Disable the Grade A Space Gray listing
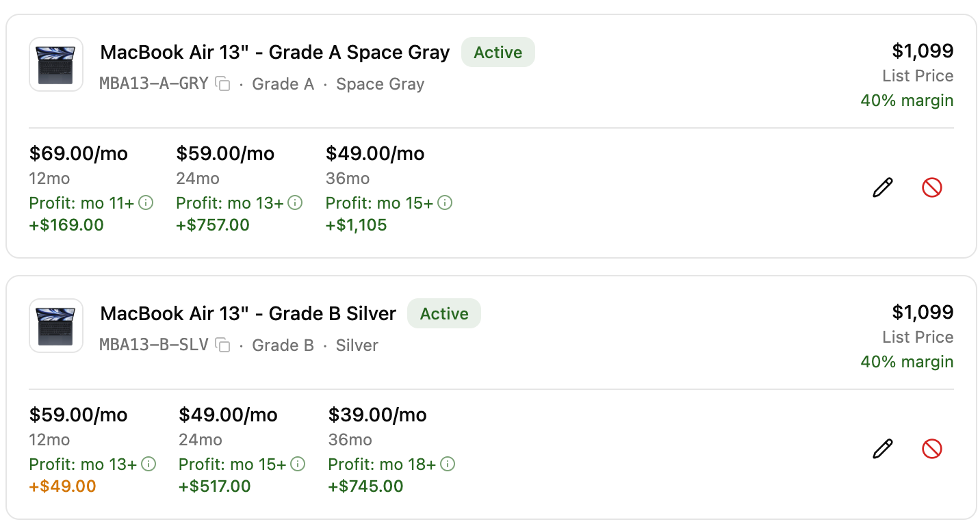Image resolution: width=980 pixels, height=524 pixels. click(932, 187)
